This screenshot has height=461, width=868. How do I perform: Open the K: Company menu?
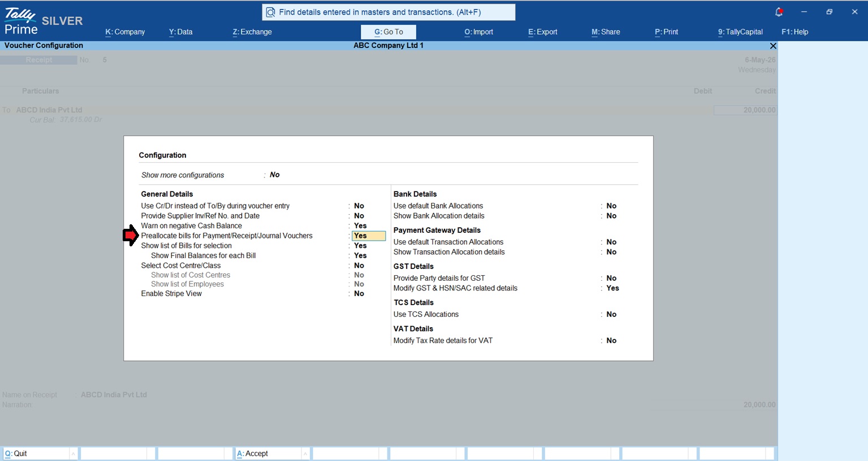pos(125,32)
